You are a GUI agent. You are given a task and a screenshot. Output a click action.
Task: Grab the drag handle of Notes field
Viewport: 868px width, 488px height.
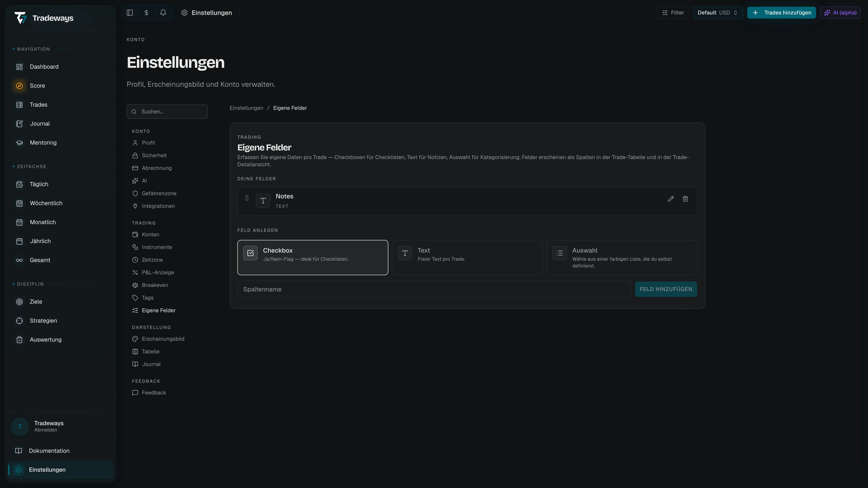pyautogui.click(x=247, y=198)
